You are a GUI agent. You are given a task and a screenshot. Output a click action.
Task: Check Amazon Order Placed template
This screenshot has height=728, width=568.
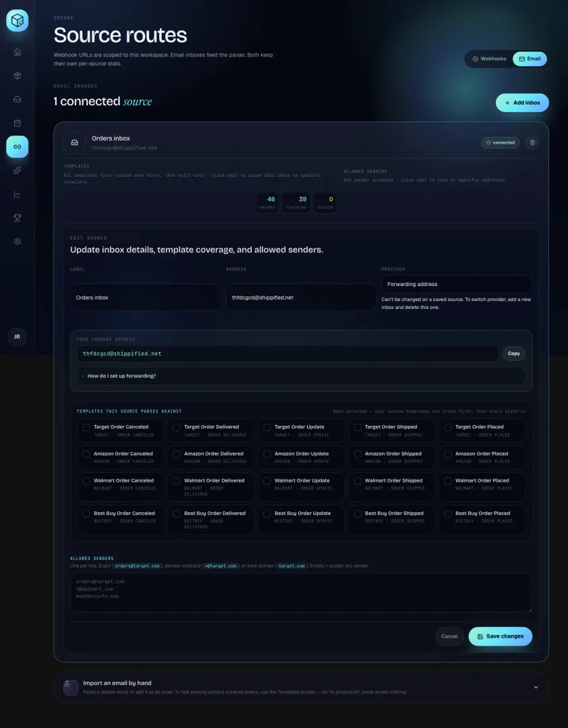pos(449,454)
